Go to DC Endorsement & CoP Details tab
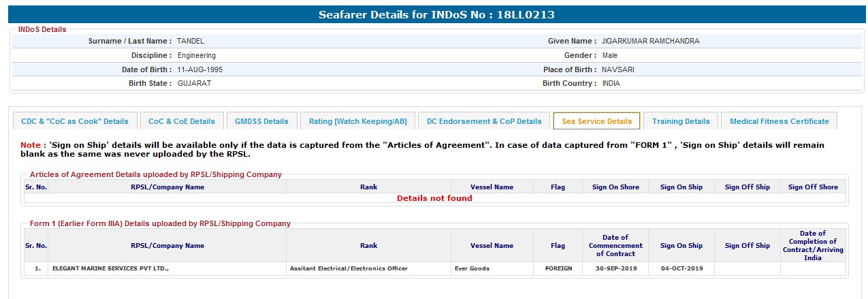Screen dimensions: 868x299 click(484, 121)
